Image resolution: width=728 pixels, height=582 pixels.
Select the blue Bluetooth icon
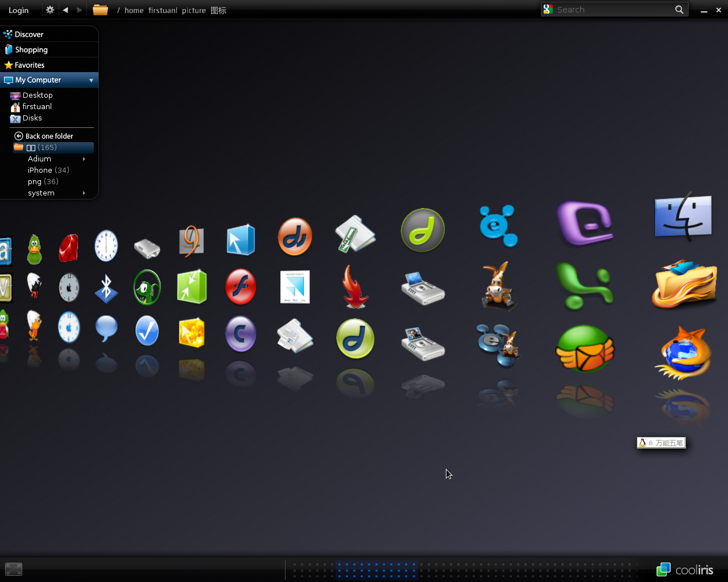click(x=106, y=288)
